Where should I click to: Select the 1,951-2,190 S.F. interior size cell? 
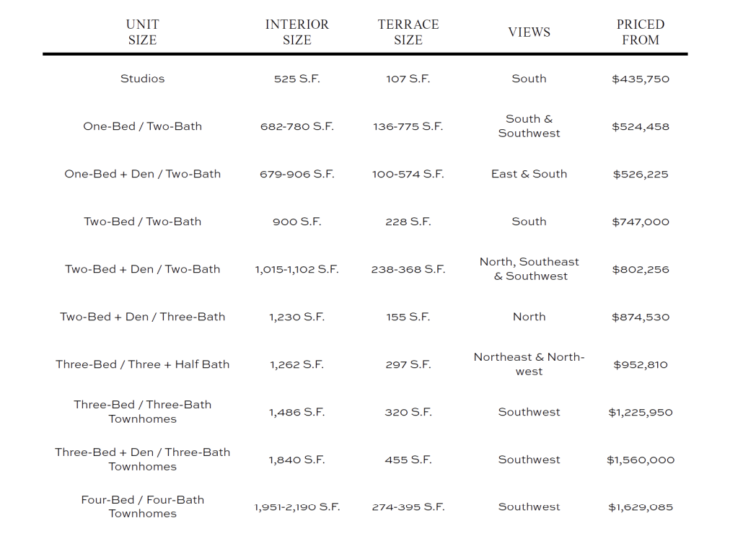pyautogui.click(x=296, y=507)
